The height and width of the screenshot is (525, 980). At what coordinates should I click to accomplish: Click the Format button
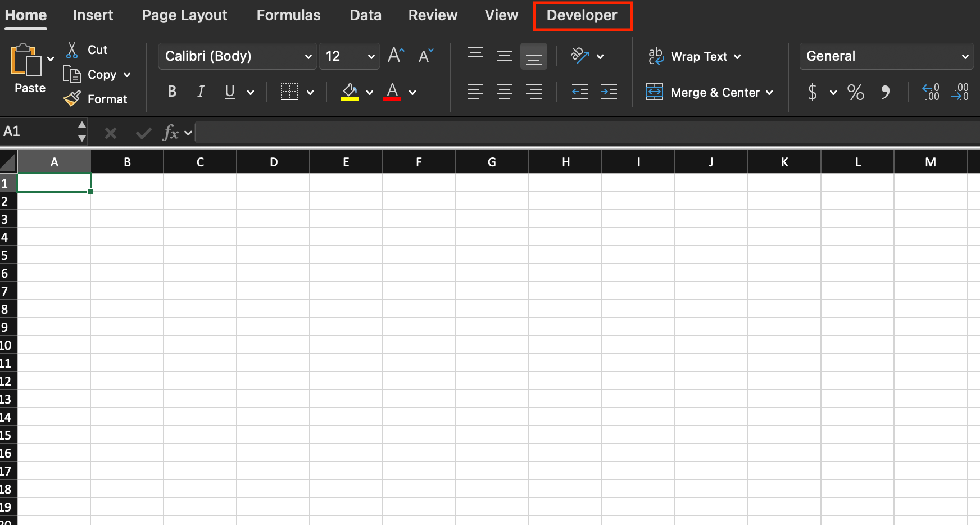coord(108,99)
